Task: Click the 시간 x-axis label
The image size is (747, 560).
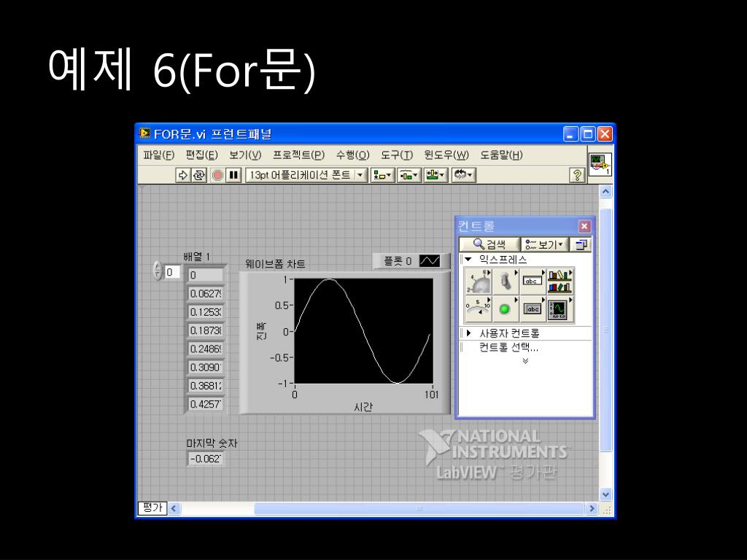Action: coord(363,407)
